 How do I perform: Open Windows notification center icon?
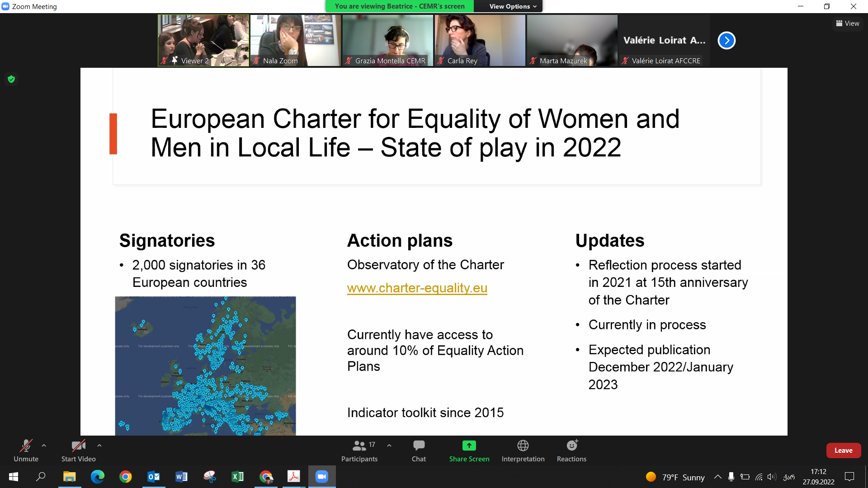point(849,477)
